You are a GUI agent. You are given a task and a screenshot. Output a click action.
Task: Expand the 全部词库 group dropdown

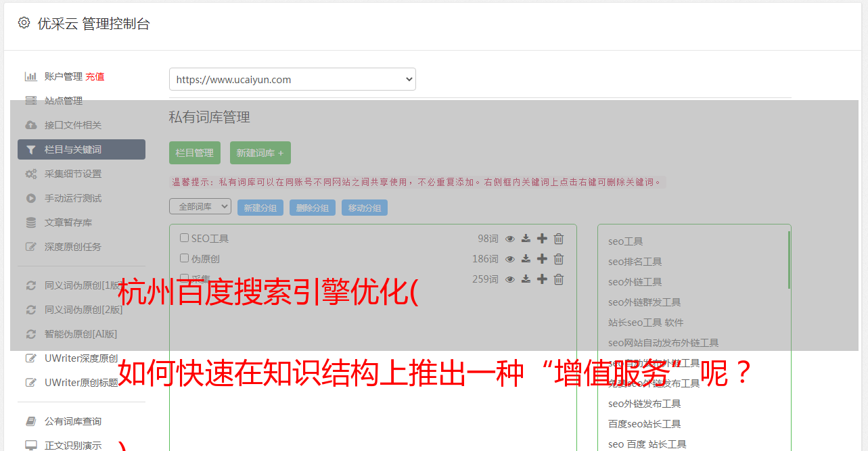[200, 206]
